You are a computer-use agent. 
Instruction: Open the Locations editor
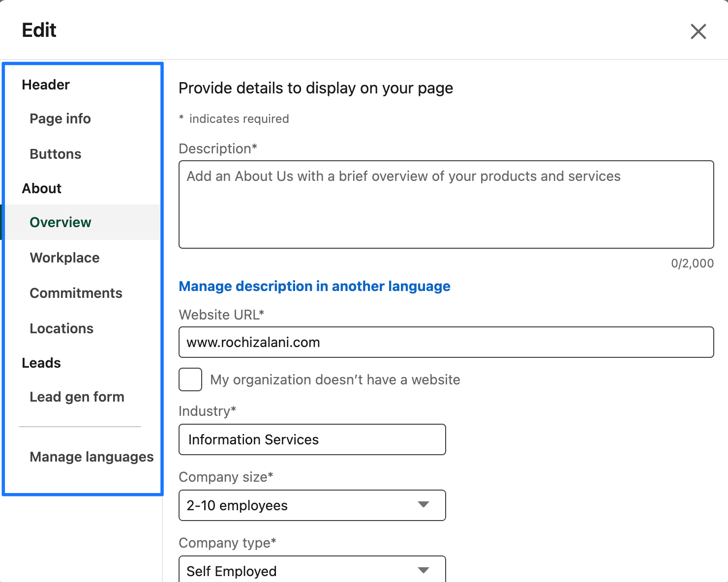61,328
